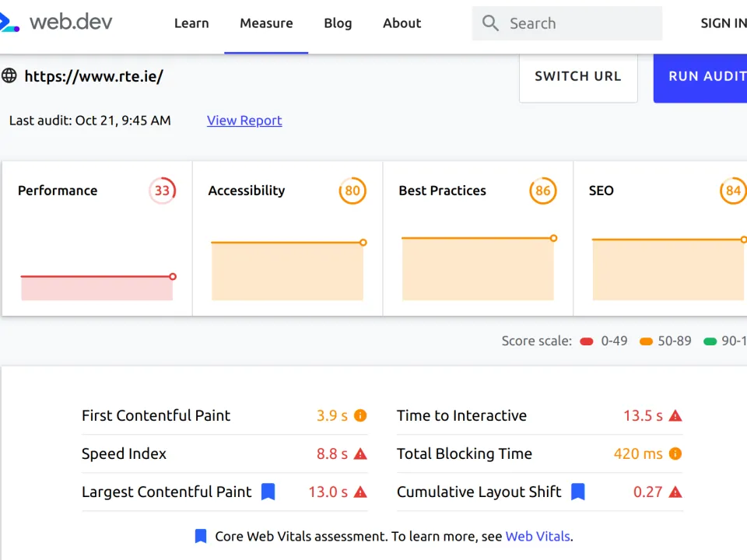Screen dimensions: 747x560
Task: Open the View Report link
Action: tap(244, 121)
